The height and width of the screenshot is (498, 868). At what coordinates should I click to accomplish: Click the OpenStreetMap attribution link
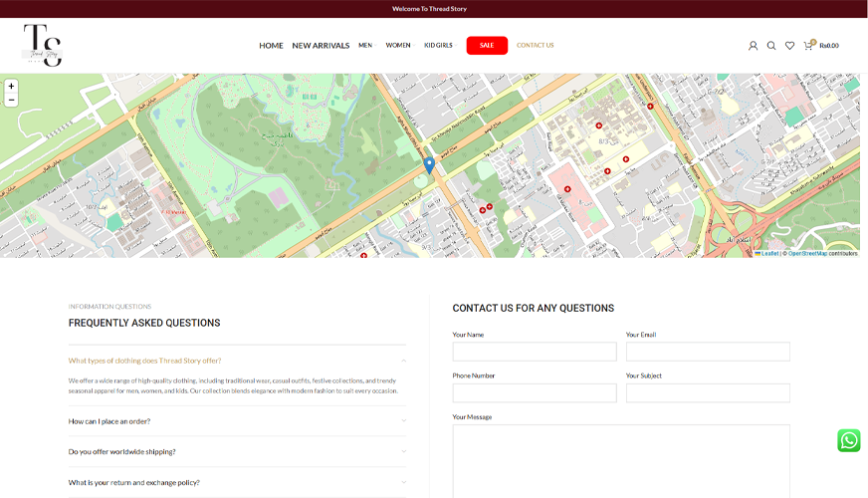807,254
